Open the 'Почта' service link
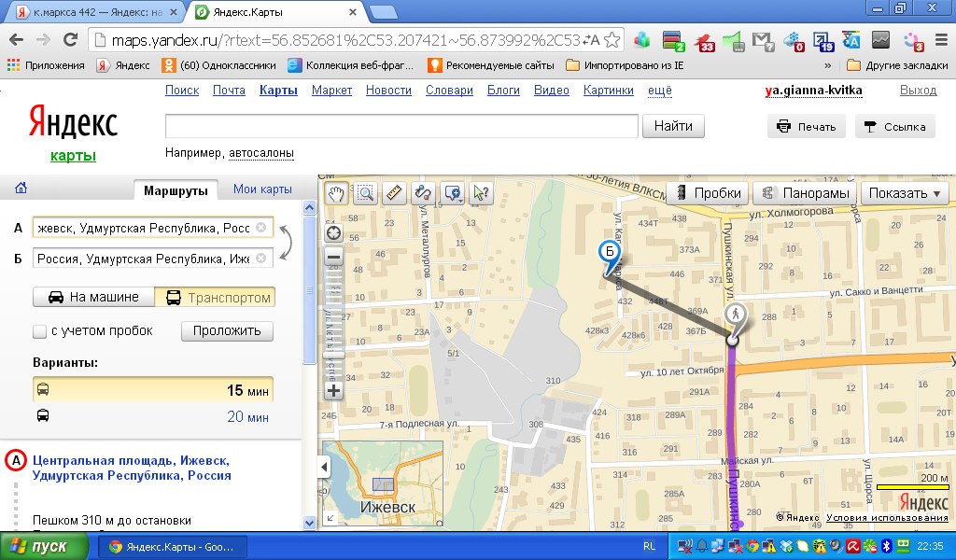This screenshot has width=956, height=560. coord(229,91)
